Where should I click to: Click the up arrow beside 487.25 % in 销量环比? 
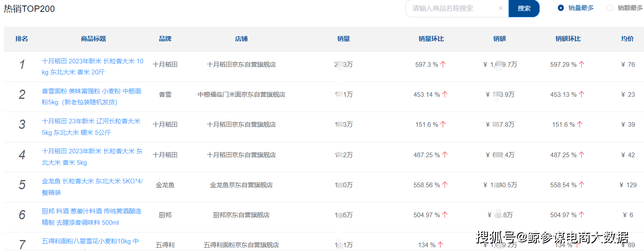tap(445, 155)
